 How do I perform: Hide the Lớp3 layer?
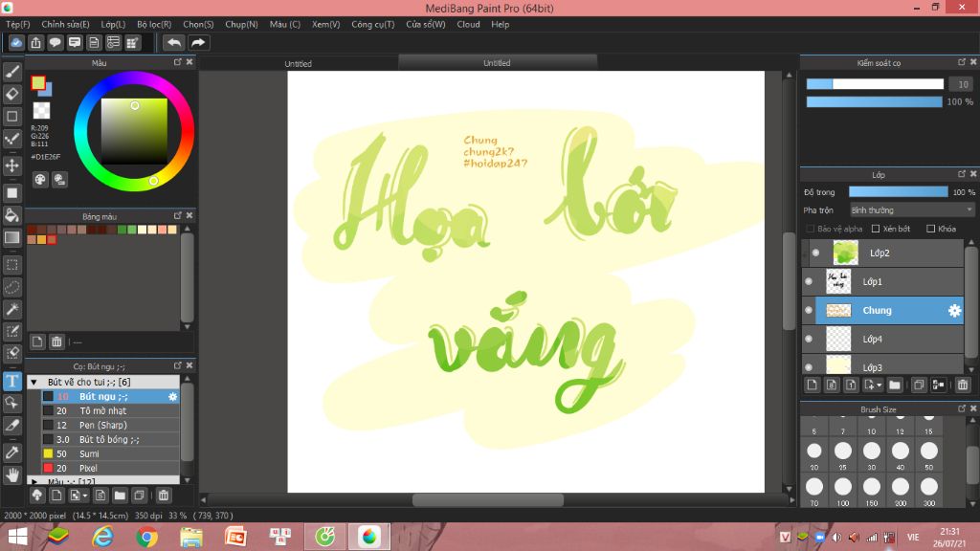pos(808,367)
